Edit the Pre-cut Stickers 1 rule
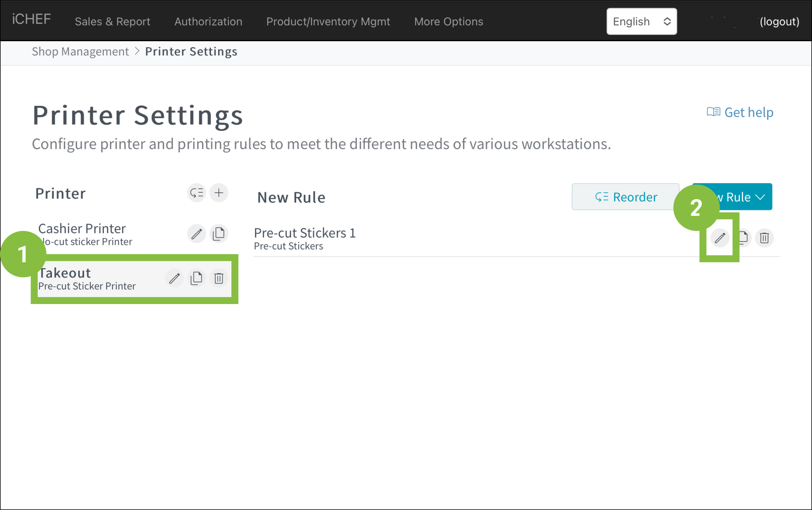This screenshot has height=510, width=812. 719,238
